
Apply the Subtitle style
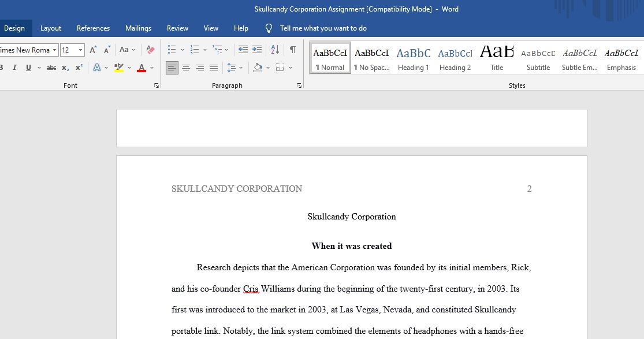pos(538,58)
